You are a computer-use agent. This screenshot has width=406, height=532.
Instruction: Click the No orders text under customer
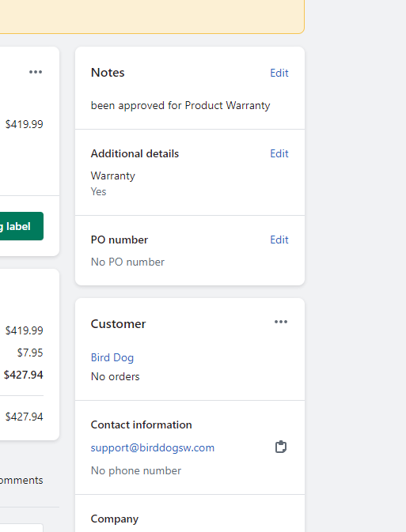(116, 376)
